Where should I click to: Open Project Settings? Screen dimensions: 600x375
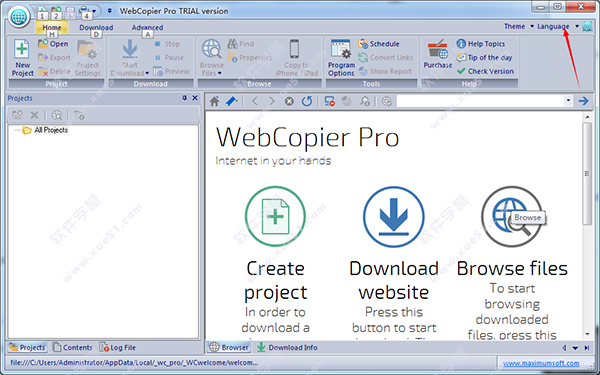[88, 57]
